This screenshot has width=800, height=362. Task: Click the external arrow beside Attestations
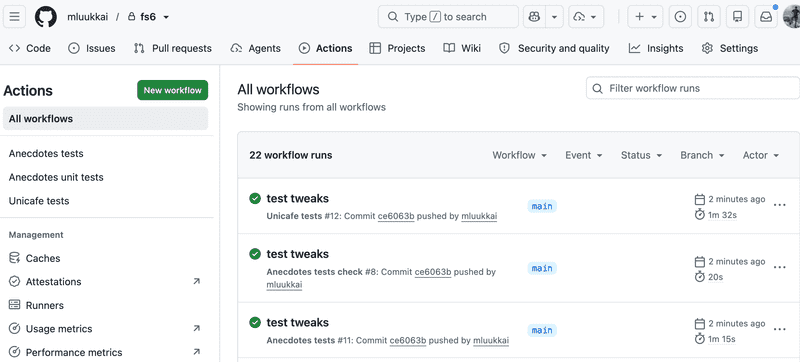tap(196, 281)
